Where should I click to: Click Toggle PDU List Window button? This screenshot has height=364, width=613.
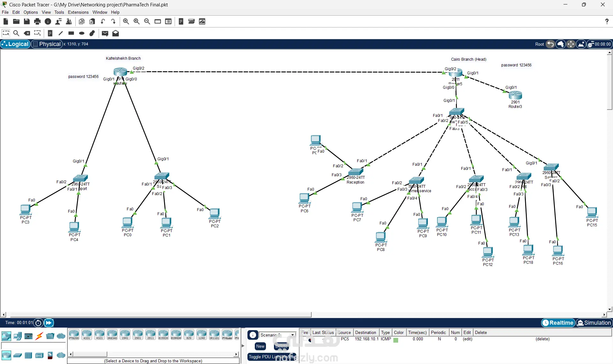pyautogui.click(x=271, y=357)
